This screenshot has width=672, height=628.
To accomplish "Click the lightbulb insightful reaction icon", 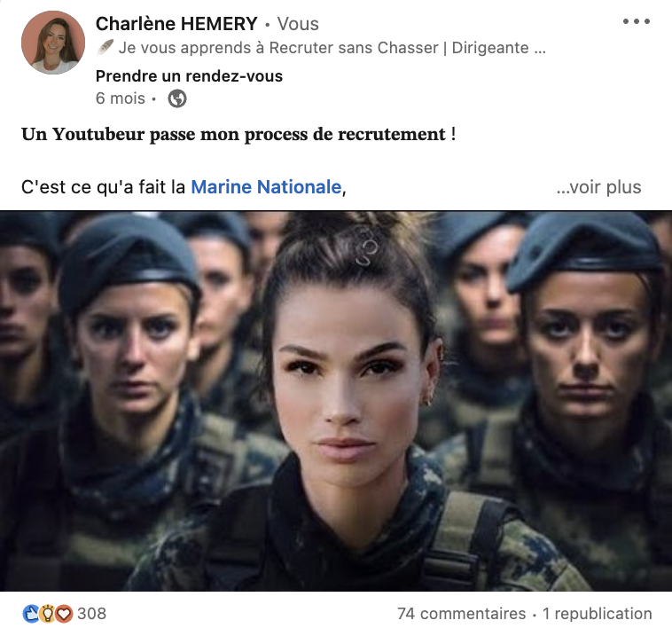I will pyautogui.click(x=47, y=614).
